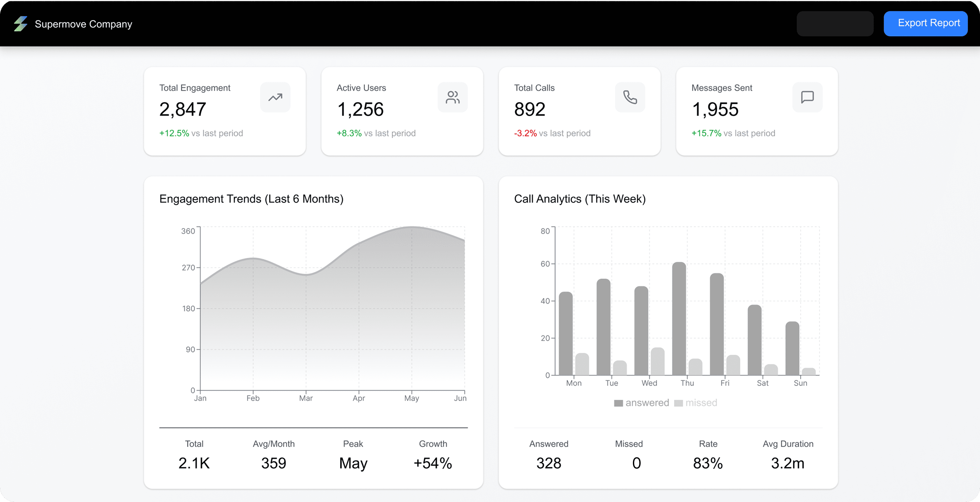Click the Active Users people icon

pos(452,98)
